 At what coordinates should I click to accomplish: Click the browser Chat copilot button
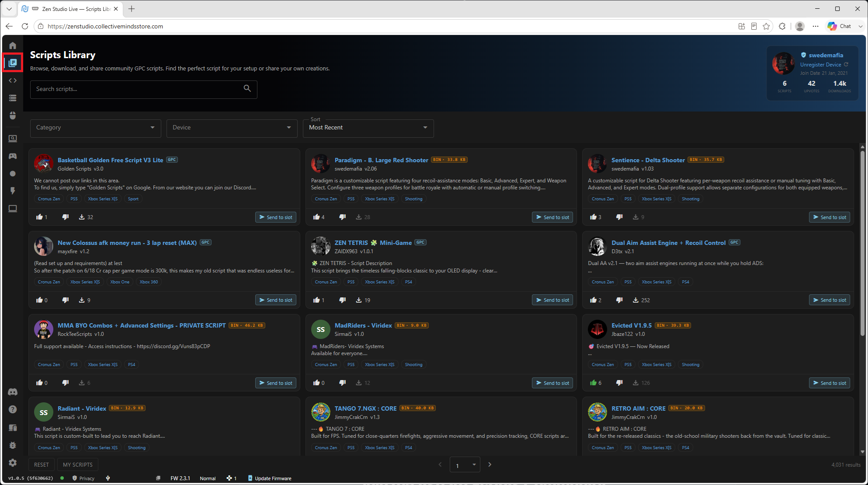click(x=840, y=26)
